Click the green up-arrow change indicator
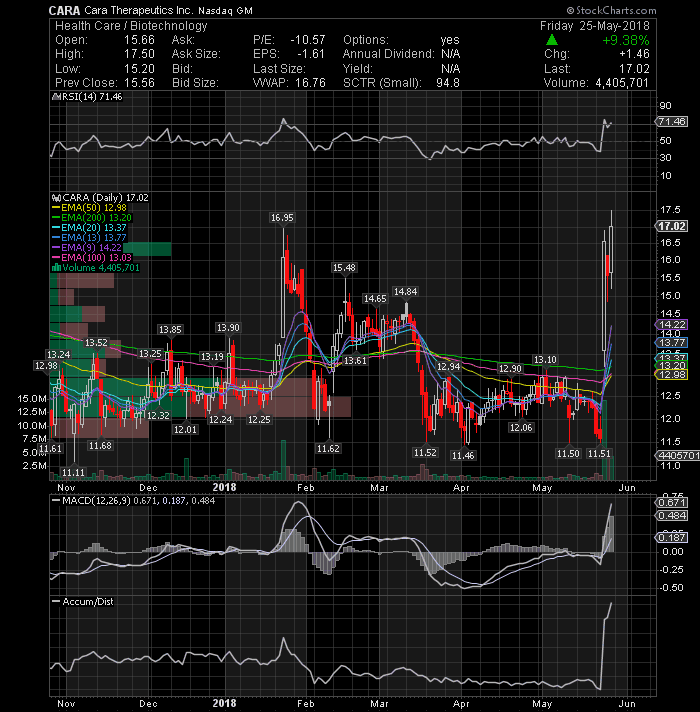The image size is (700, 712). [x=552, y=40]
